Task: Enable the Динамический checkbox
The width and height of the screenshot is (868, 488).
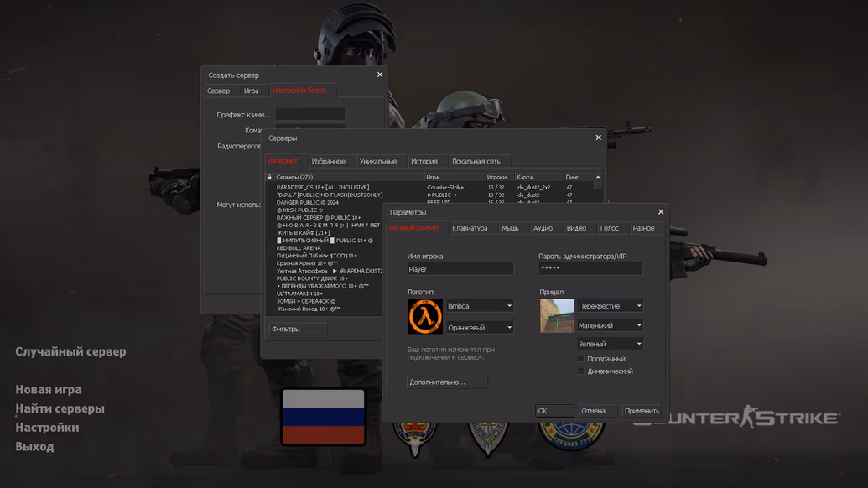Action: 580,371
